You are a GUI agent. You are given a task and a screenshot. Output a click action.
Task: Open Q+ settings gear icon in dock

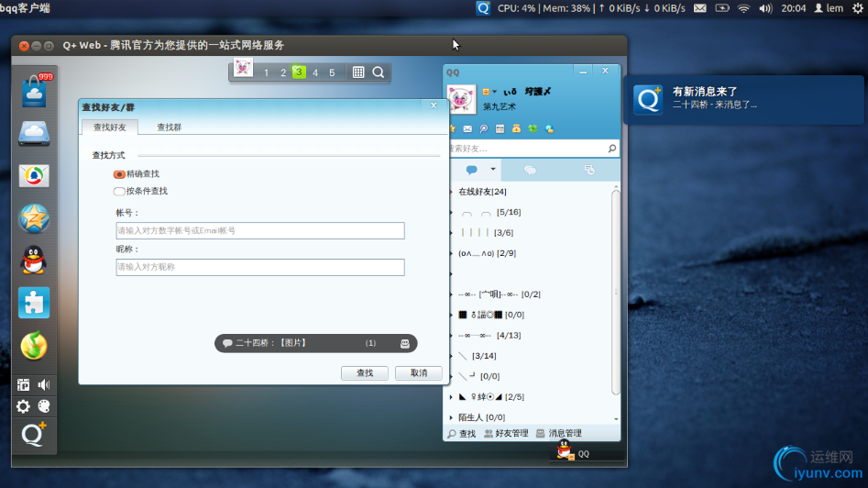[23, 406]
